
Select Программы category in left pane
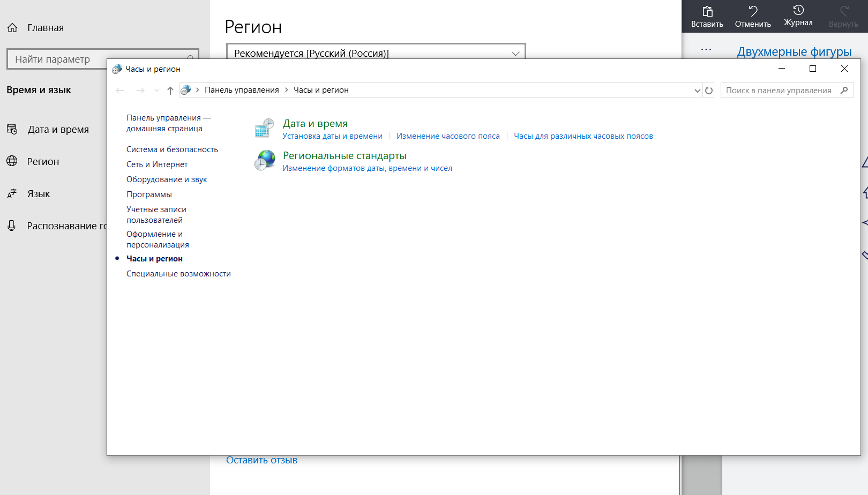(x=149, y=194)
